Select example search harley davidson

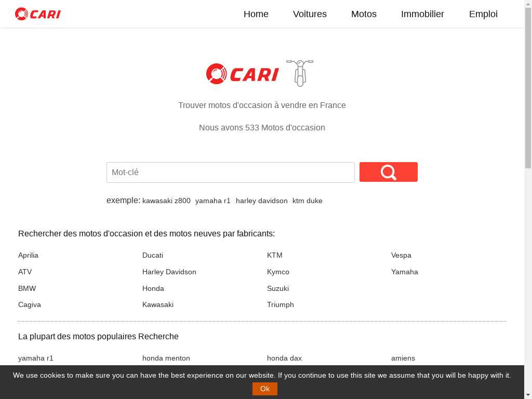pyautogui.click(x=262, y=201)
